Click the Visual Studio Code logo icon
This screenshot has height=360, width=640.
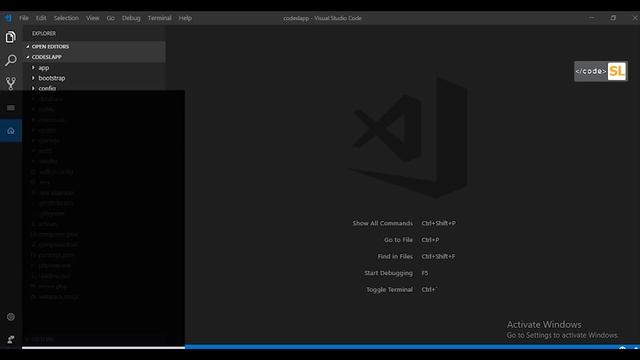8,18
